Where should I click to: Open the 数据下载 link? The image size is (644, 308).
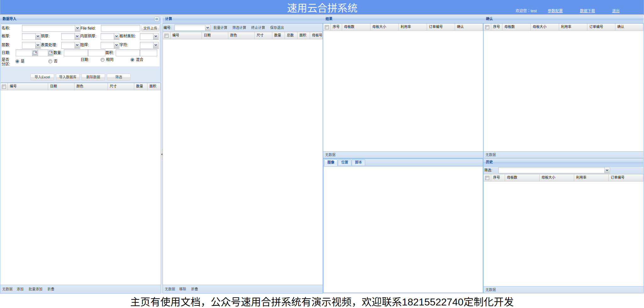pos(587,11)
